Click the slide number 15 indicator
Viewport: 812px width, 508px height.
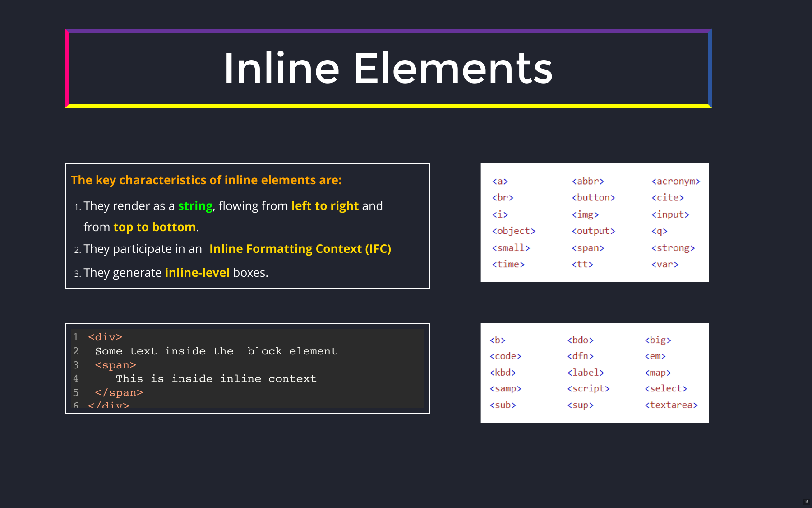(x=806, y=502)
